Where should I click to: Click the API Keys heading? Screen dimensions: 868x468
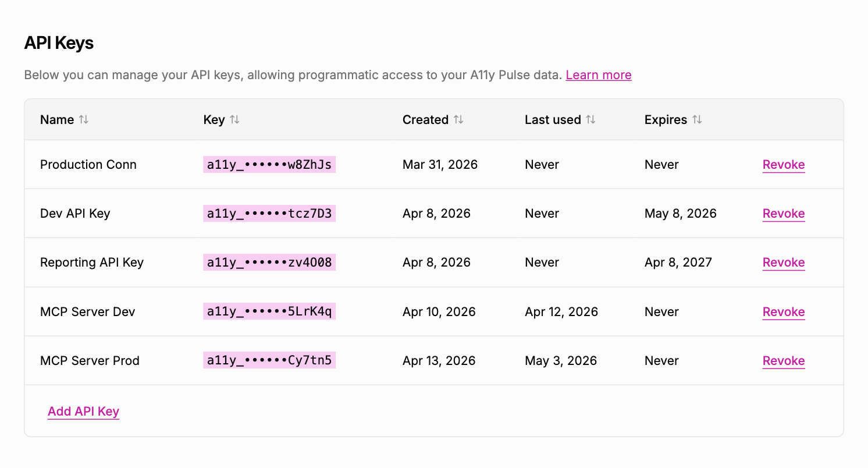[59, 42]
